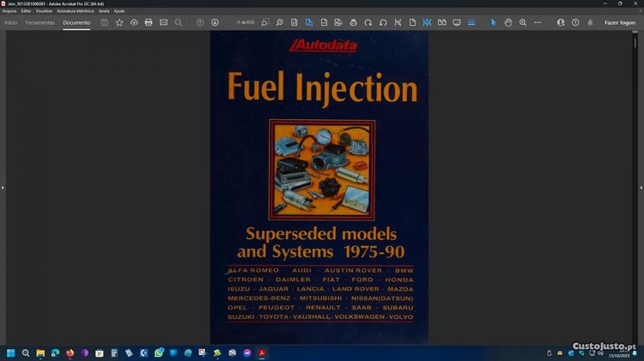The height and width of the screenshot is (361, 644).
Task: Open the Windows Start menu
Action: click(11, 352)
